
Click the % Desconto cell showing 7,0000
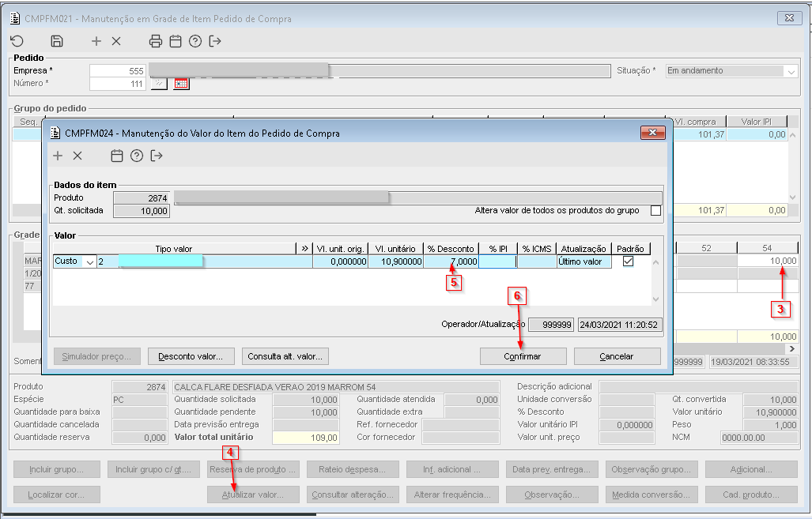451,261
